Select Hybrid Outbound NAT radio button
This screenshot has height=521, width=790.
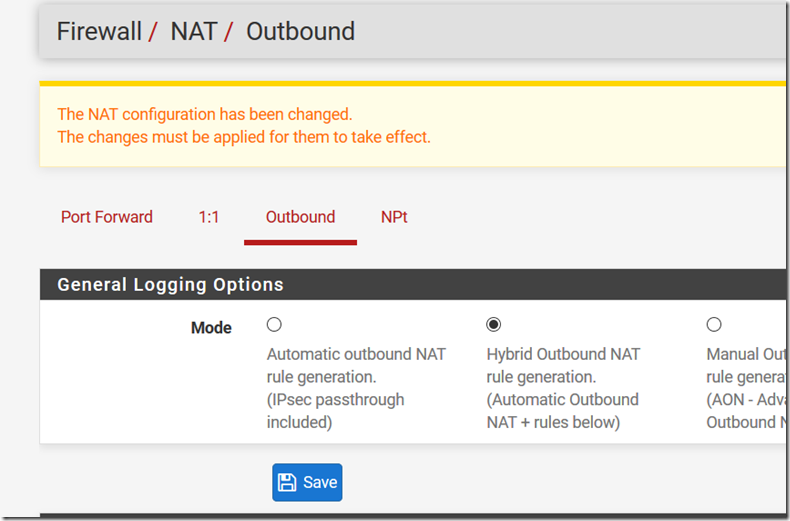pos(494,324)
